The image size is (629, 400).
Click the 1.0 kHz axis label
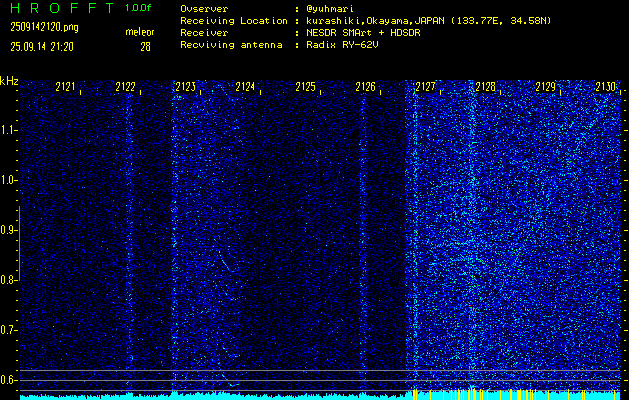(8, 180)
